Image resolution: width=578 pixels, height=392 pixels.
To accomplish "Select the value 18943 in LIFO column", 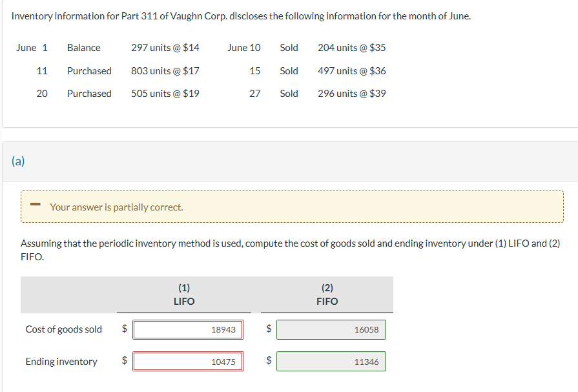I will 225,329.
